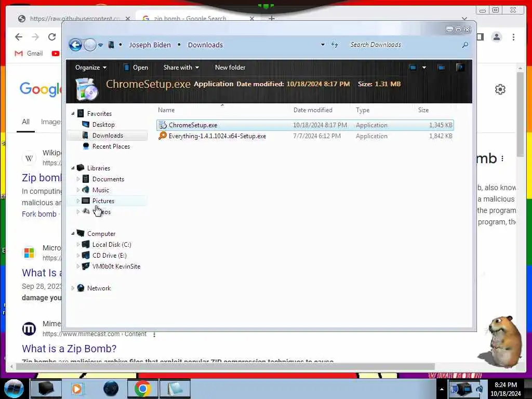532x399 pixels.
Task: Expand the Network tree node
Action: pos(73,288)
